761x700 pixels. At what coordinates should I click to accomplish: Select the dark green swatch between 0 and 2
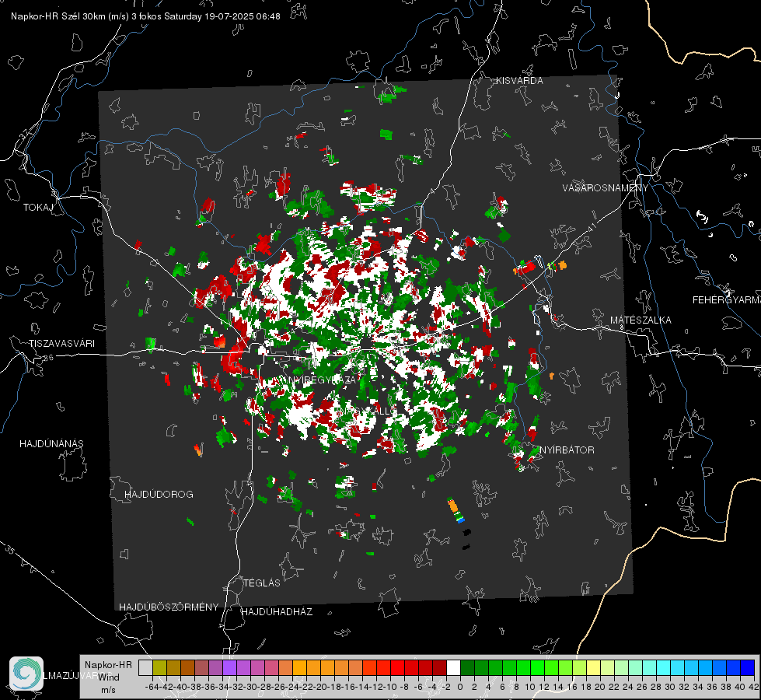pyautogui.click(x=467, y=667)
